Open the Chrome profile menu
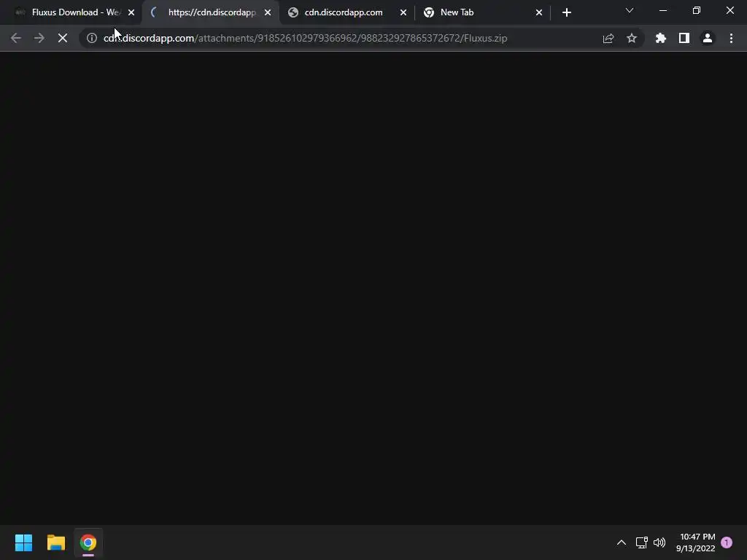 (707, 38)
